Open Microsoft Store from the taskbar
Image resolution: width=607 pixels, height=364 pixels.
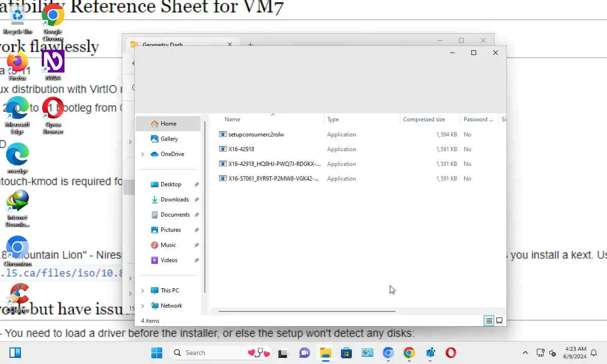[346, 353]
